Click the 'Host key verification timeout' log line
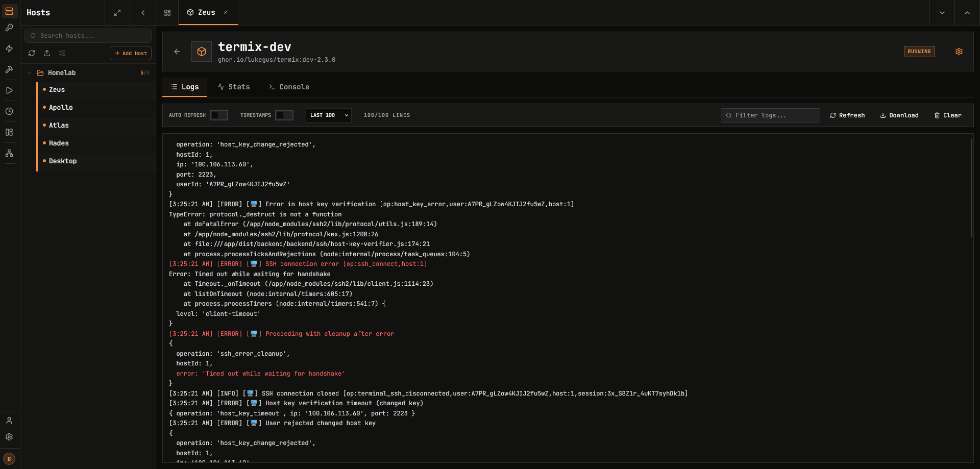The image size is (980, 469). 296,403
